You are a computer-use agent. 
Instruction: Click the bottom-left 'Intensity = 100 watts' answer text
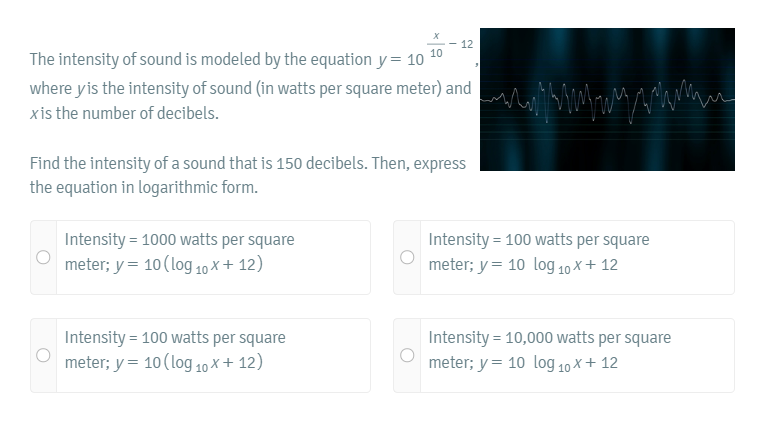175,338
